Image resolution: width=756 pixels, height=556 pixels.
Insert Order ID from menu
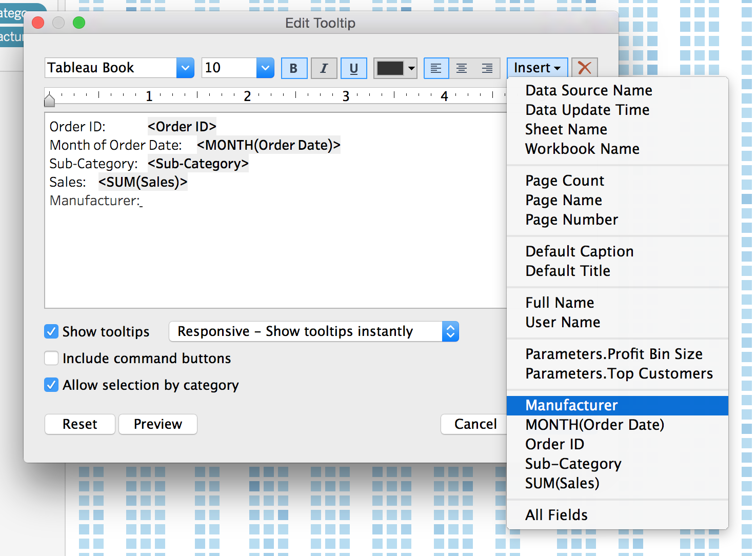(x=618, y=444)
